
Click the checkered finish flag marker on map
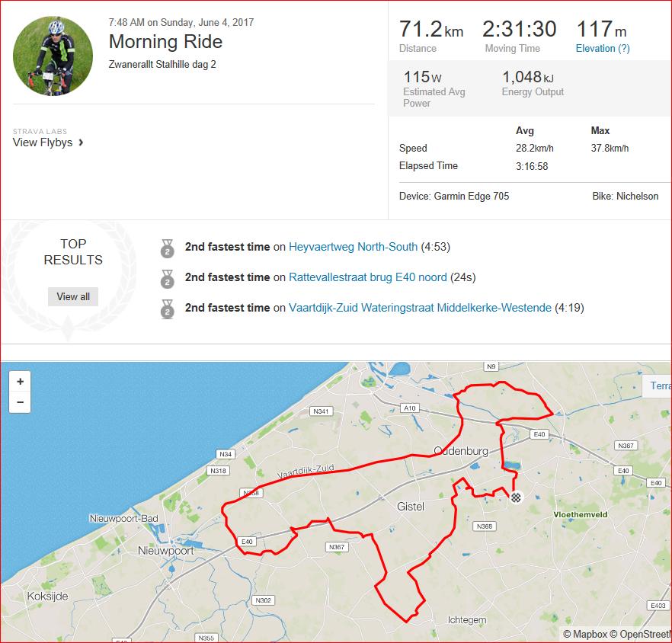pos(516,497)
